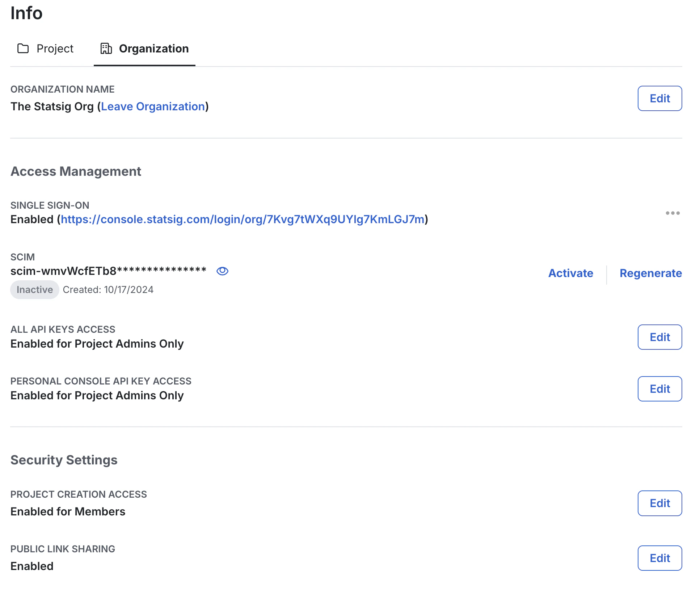Regenerate the SCIM key
The height and width of the screenshot is (591, 700).
coord(650,273)
